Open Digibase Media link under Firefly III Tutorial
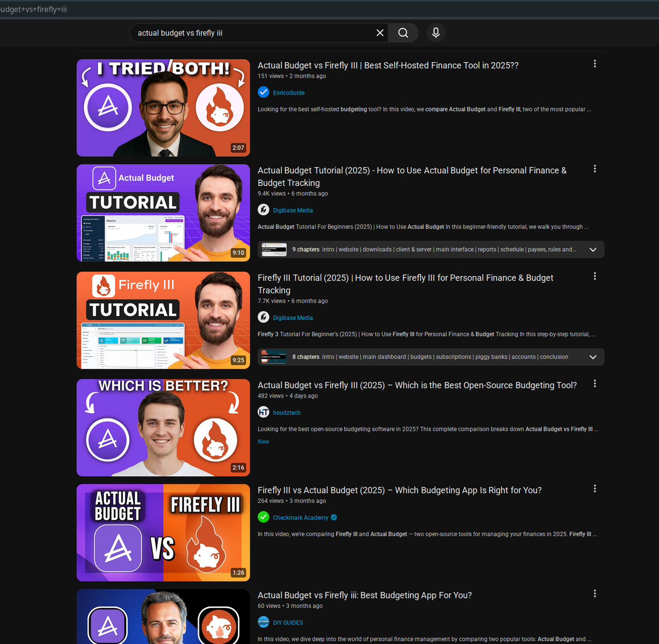659x644 pixels. 293,318
